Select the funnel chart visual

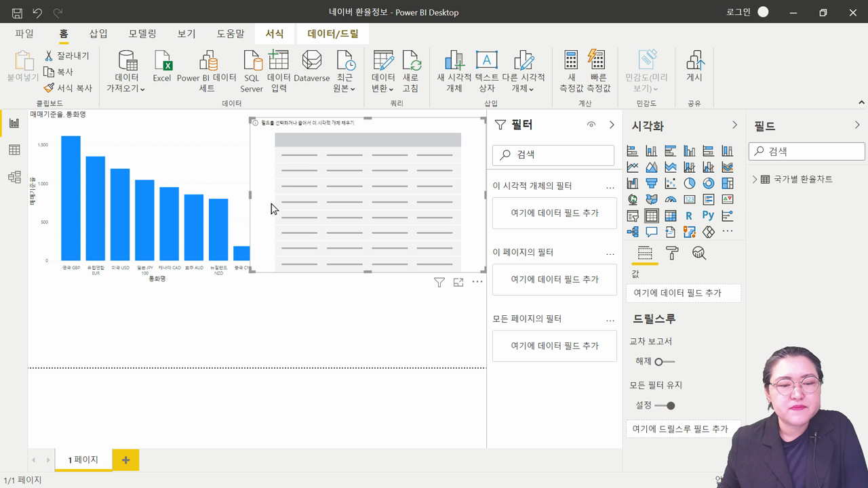(652, 183)
